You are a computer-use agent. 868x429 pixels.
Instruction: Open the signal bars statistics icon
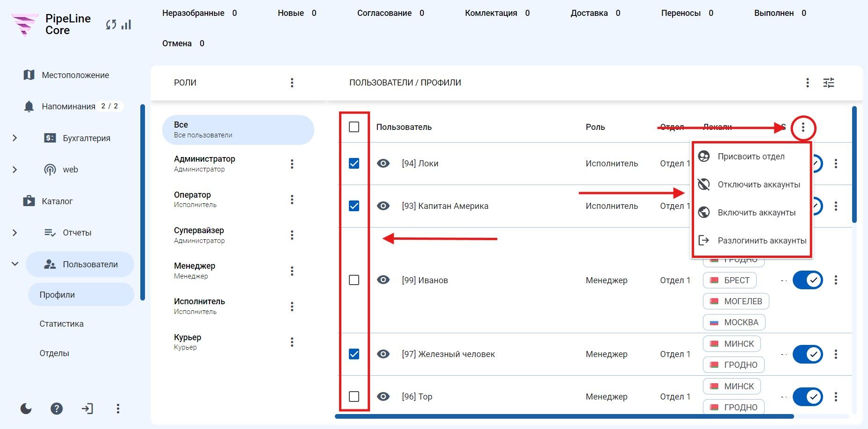pyautogui.click(x=126, y=24)
